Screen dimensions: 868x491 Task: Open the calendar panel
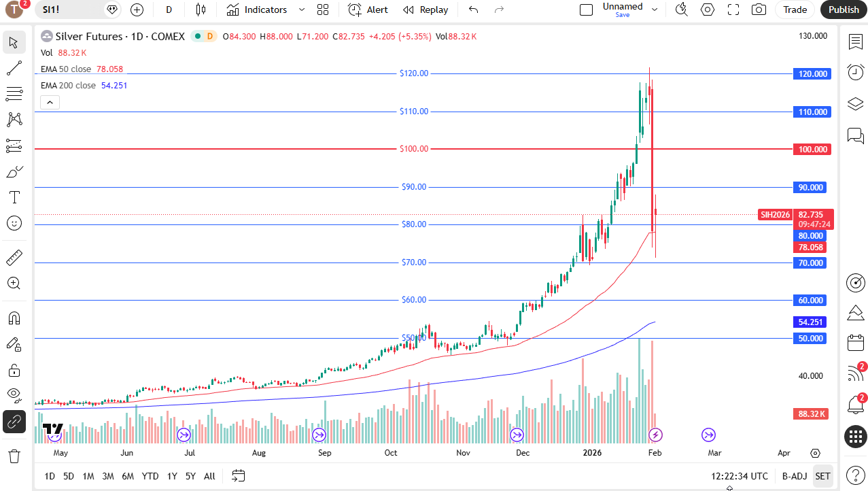855,343
